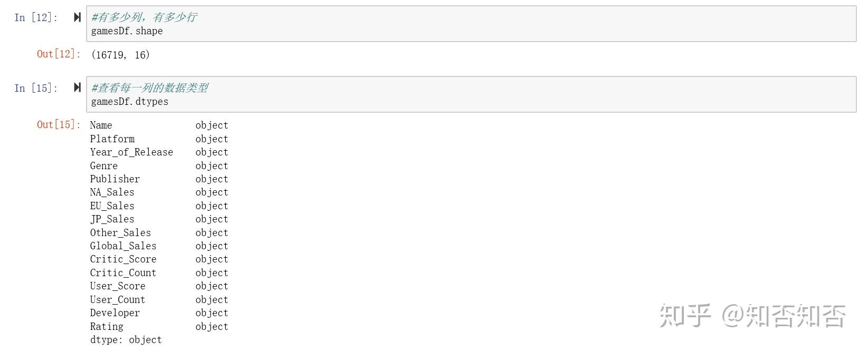
Task: Run cell In [15] with run icon
Action: tap(77, 88)
